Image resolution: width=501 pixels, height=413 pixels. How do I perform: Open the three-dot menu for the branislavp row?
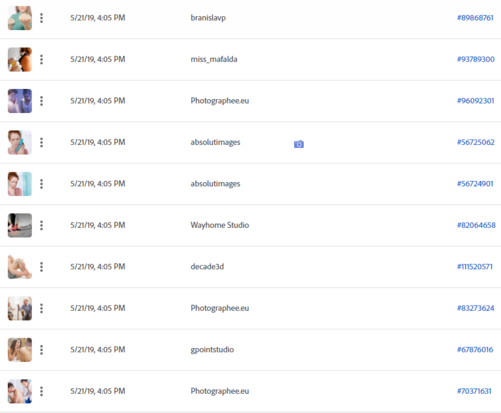coord(41,18)
